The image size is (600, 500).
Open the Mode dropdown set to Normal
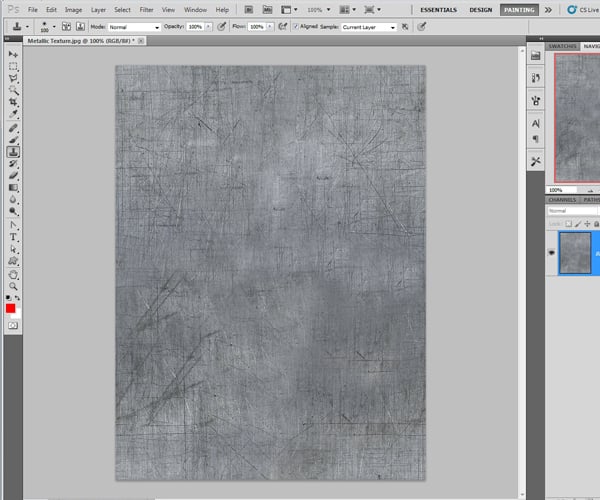pyautogui.click(x=134, y=27)
